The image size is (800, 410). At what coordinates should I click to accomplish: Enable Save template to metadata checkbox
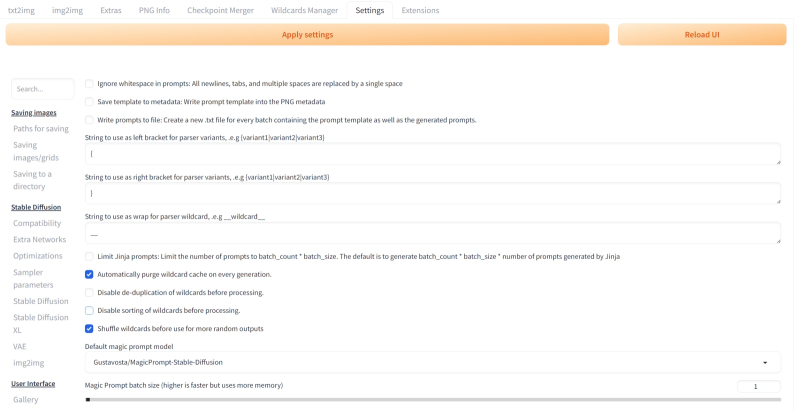pos(90,102)
